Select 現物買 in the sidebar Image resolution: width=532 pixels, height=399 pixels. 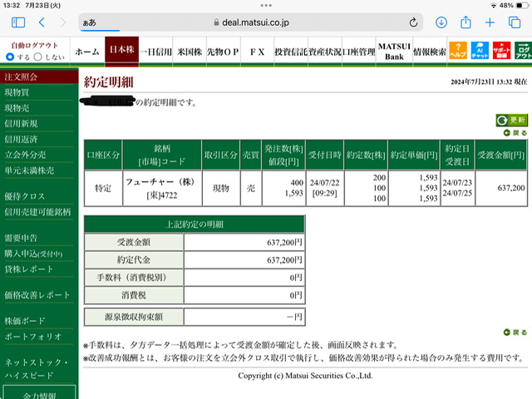tap(17, 92)
